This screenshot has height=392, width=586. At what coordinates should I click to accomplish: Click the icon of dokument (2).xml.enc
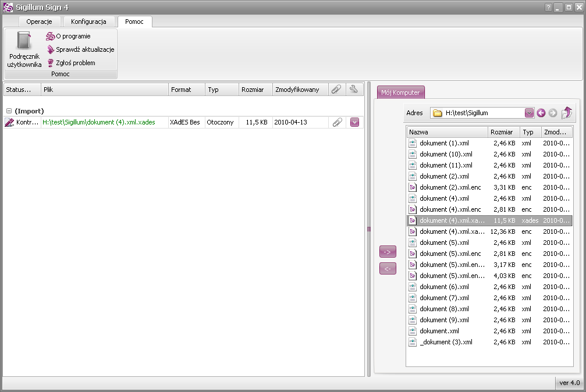(413, 187)
